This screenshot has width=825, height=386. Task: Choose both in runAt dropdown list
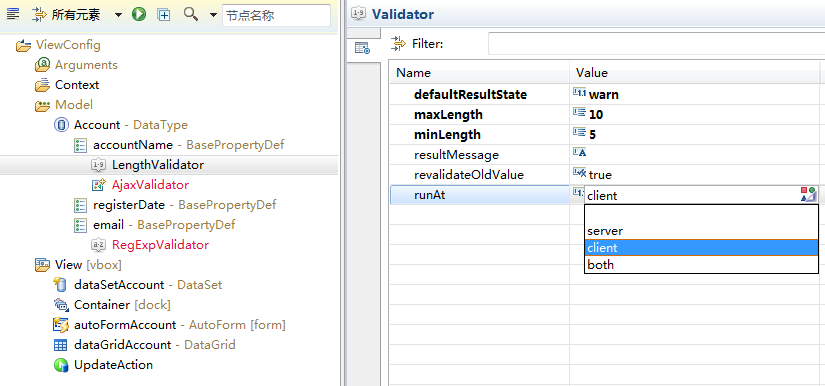701,265
